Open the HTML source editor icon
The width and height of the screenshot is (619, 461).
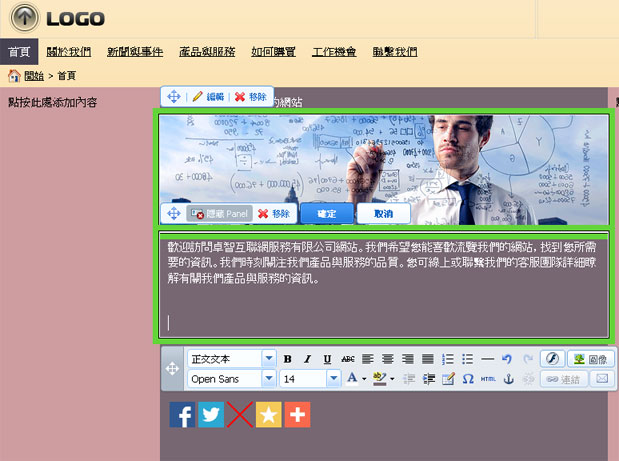click(x=488, y=379)
